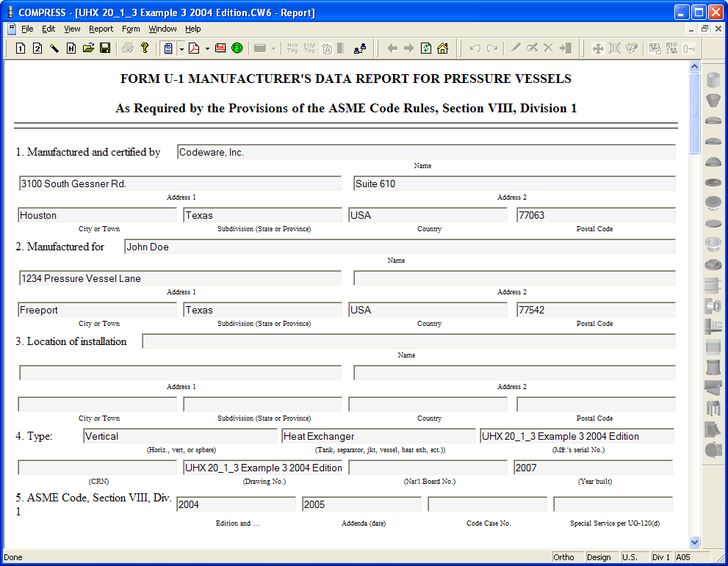Image resolution: width=728 pixels, height=566 pixels.
Task: Click the PDF export icon
Action: click(x=194, y=48)
